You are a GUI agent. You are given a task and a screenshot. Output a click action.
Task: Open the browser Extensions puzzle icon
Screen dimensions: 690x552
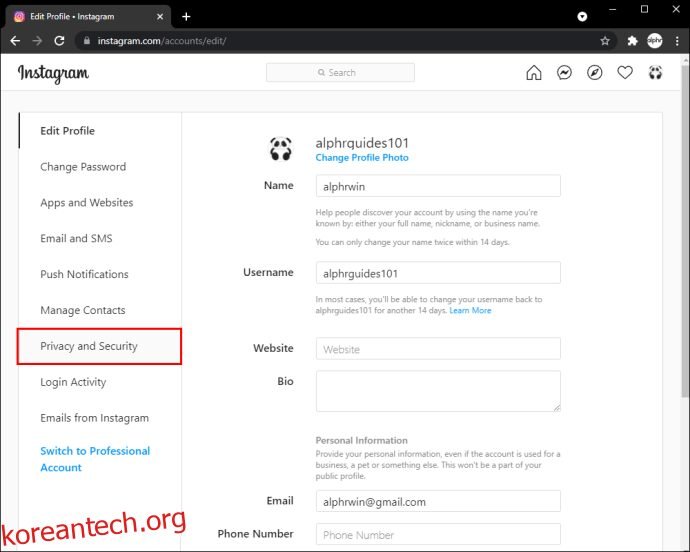click(632, 41)
